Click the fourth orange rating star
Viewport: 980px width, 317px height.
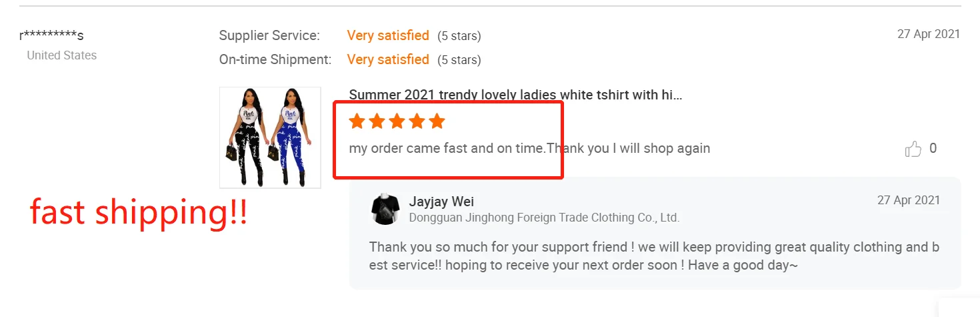point(417,121)
